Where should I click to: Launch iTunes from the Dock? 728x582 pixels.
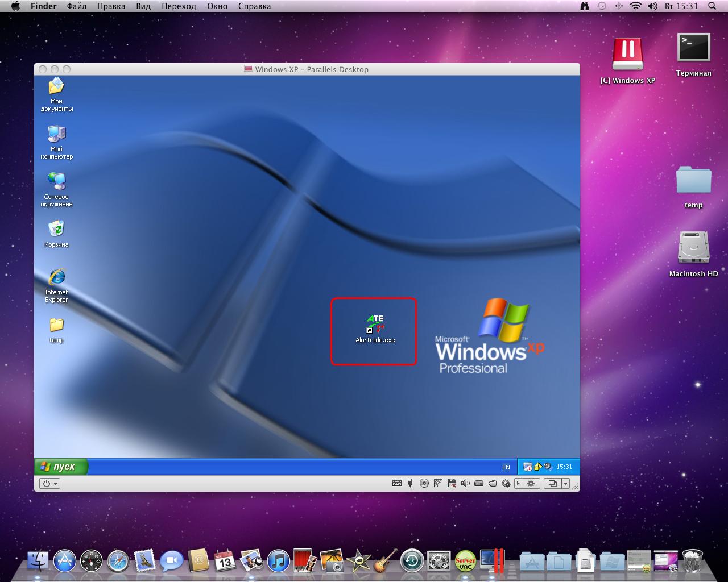tap(278, 561)
